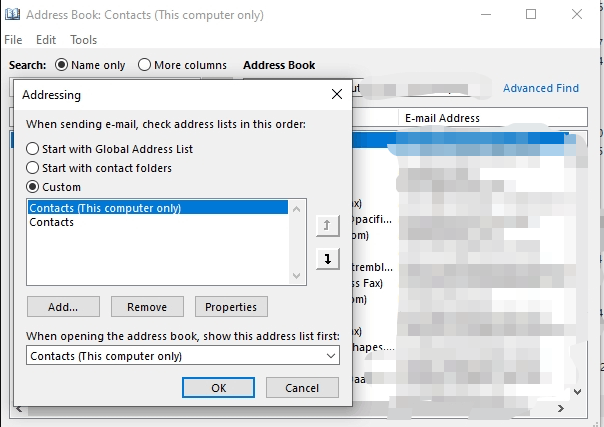Open Properties of selected list
Viewport: 604px width, 427px height.
(x=231, y=307)
